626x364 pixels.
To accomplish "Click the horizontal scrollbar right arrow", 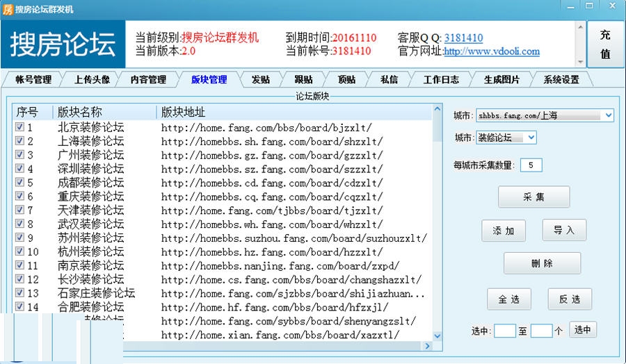I will [x=428, y=346].
